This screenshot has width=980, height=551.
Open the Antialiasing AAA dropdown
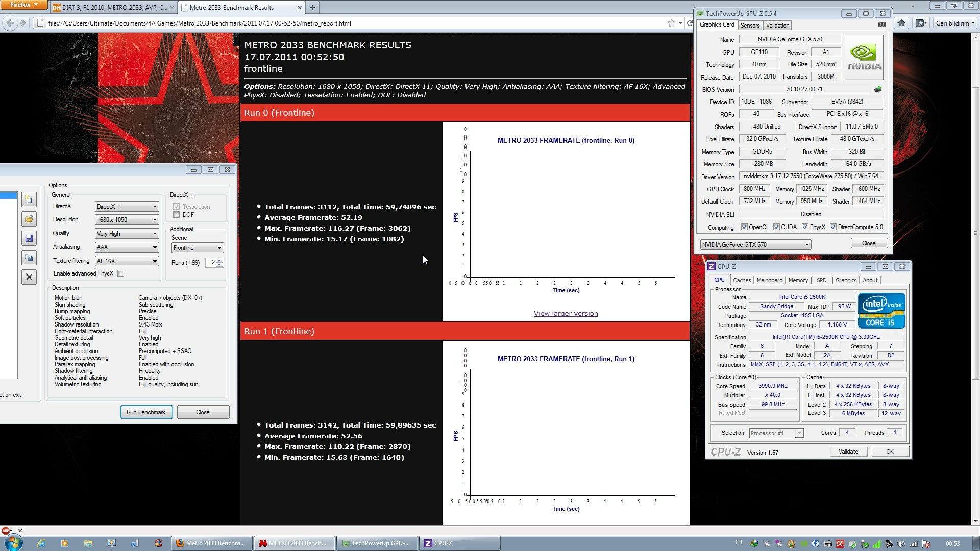127,247
